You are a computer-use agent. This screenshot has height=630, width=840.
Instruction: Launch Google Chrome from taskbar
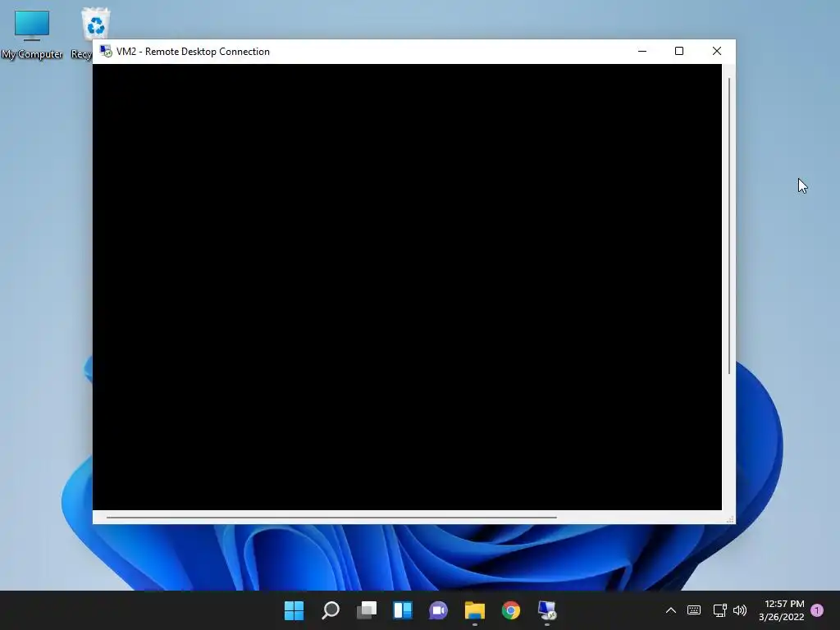[x=511, y=610]
